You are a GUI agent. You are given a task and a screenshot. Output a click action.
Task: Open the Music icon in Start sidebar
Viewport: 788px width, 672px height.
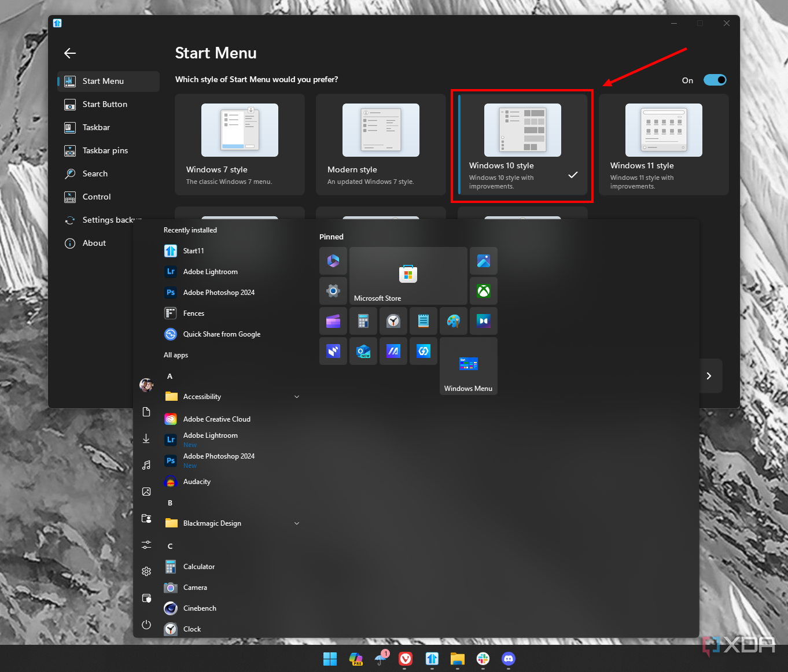pyautogui.click(x=146, y=465)
